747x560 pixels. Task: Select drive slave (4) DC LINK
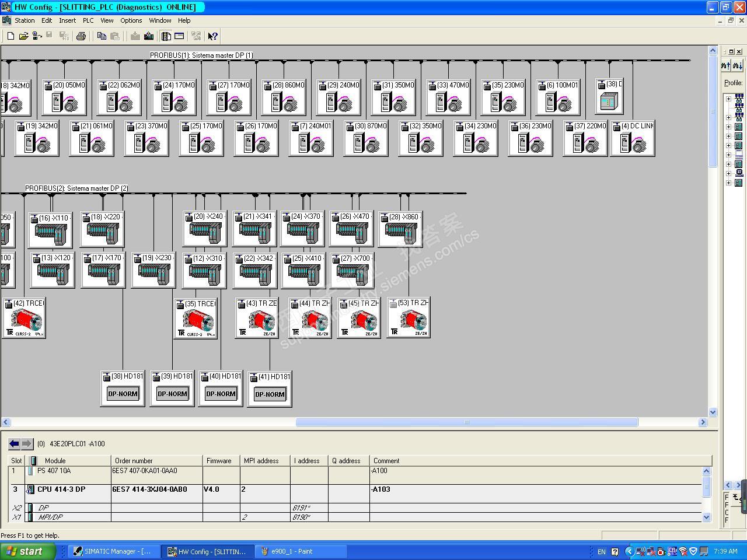pos(633,138)
